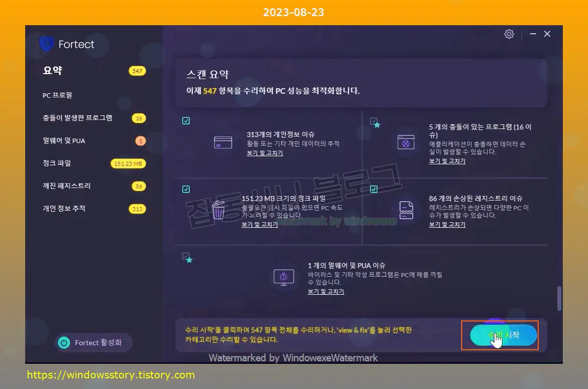Click the Fortect 활성화 button
The height and width of the screenshot is (389, 588).
(x=93, y=343)
